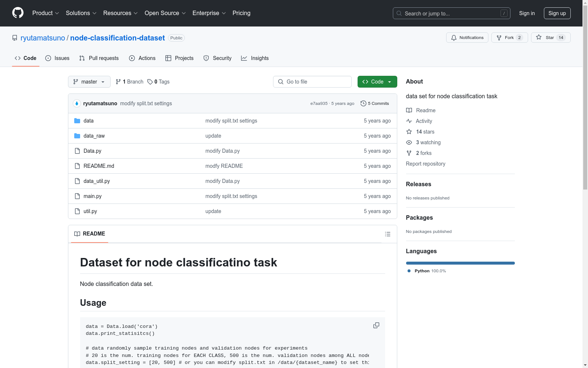
Task: Click the 'Public' repository label
Action: [176, 38]
